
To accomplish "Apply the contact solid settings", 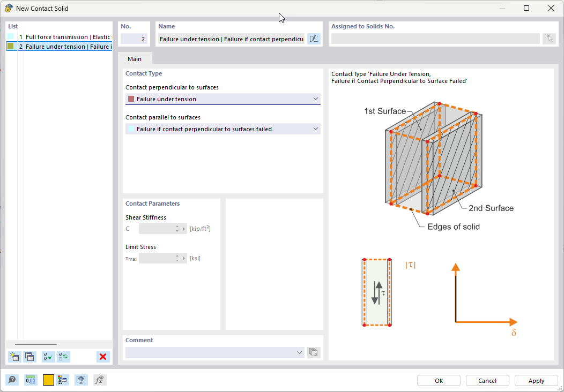I will (x=536, y=380).
